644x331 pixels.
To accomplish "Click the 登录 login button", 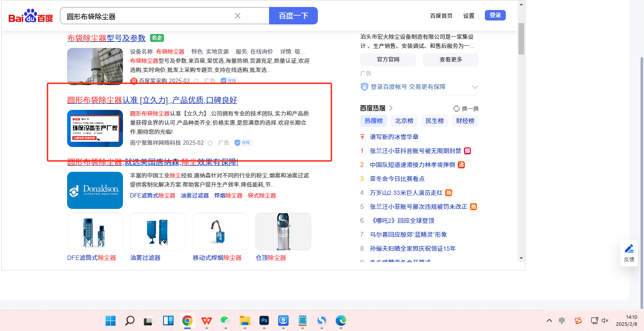I will [495, 15].
